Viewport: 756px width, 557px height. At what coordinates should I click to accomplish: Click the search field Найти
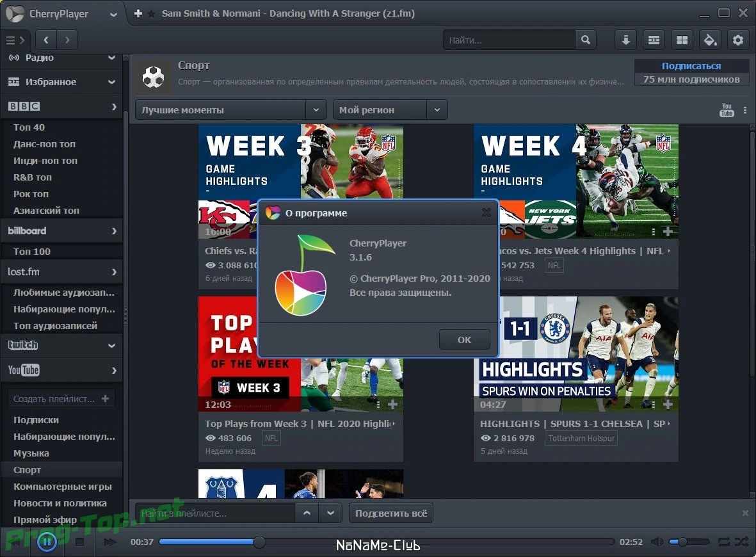click(x=509, y=40)
